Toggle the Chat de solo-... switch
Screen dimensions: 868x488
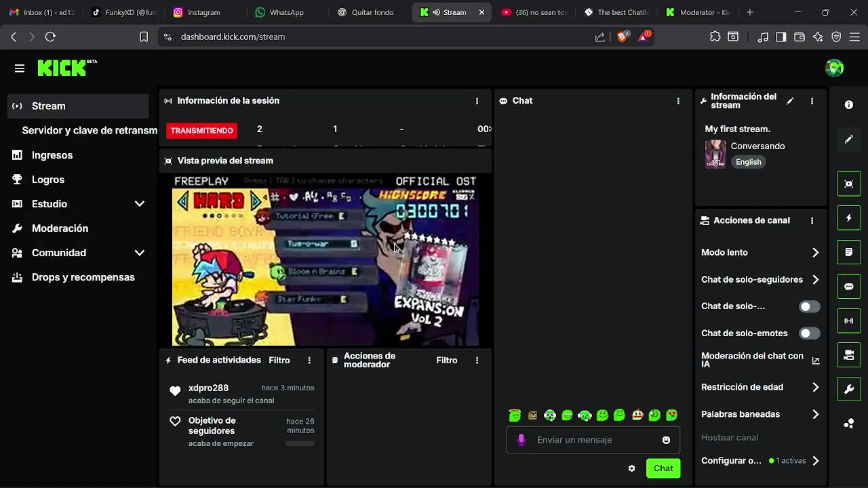[x=810, y=306]
